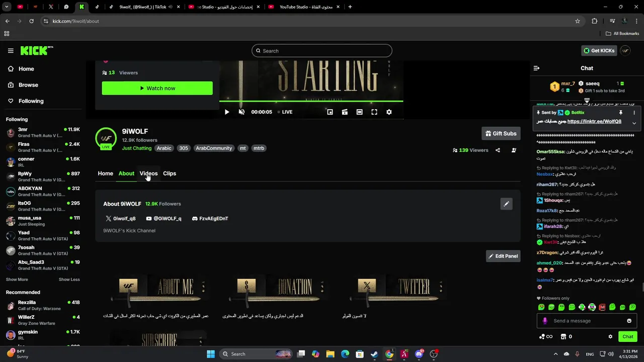Open Rexzilla recommended channel

pos(43,306)
